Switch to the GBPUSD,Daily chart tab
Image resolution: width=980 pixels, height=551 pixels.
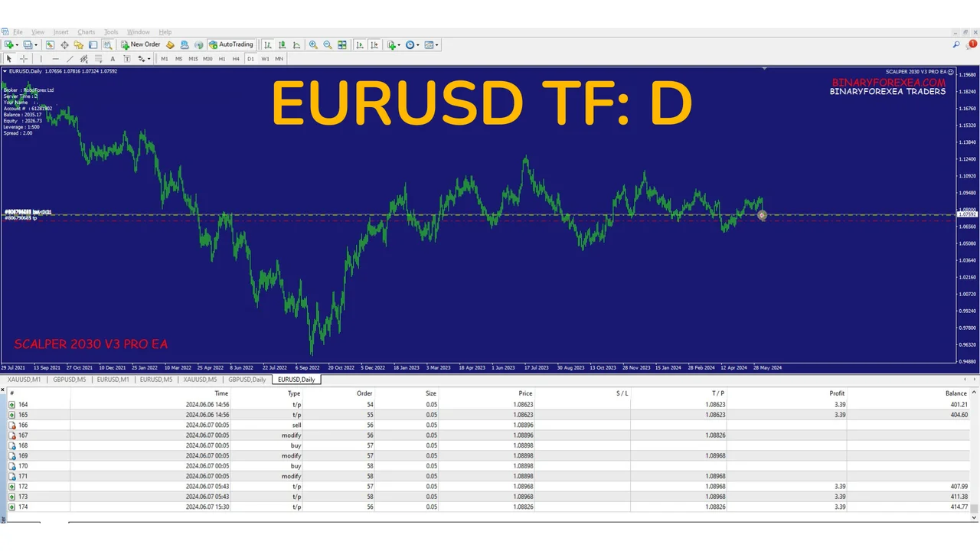pyautogui.click(x=247, y=380)
